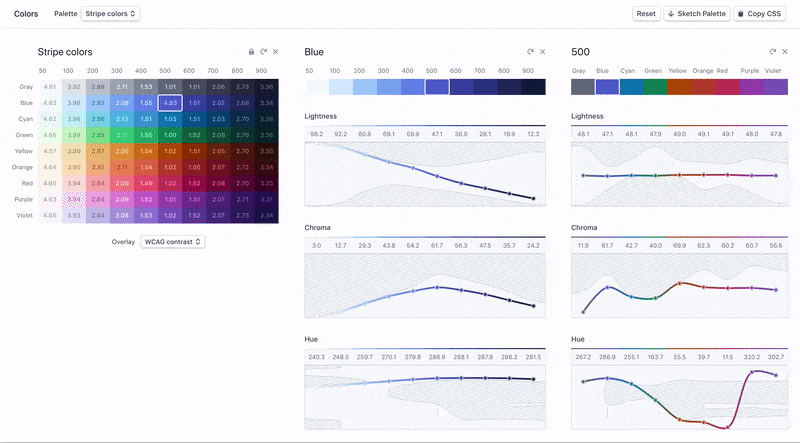This screenshot has height=443, width=800.
Task: Select the Cyan 600 cell in the grid
Action: [194, 119]
